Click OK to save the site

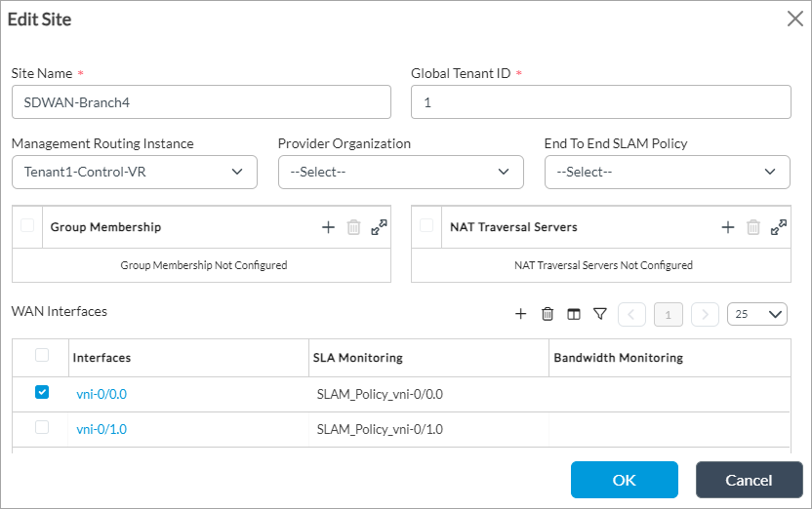(x=625, y=480)
